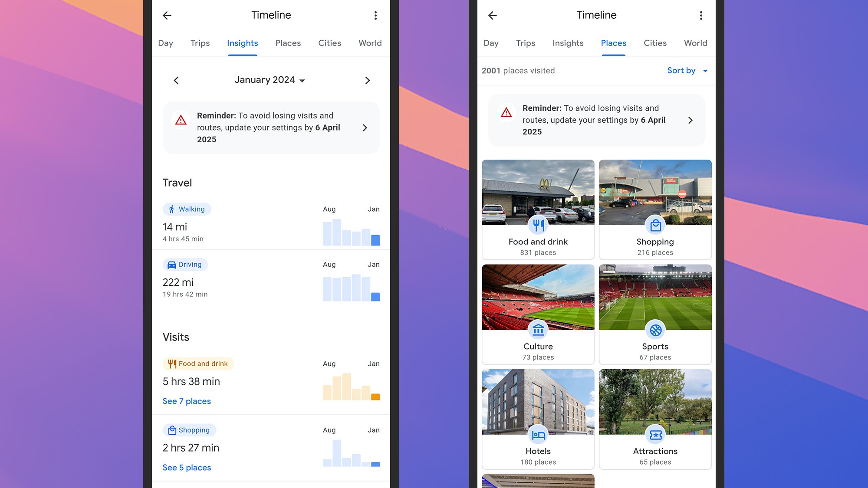Click the Hotels category icon
This screenshot has height=488, width=868.
click(538, 434)
